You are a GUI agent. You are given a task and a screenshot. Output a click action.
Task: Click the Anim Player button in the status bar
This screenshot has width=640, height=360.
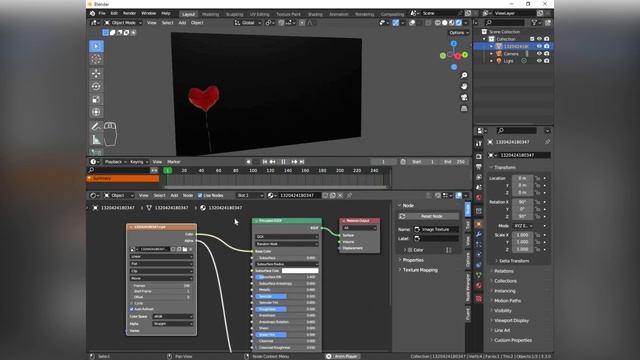[x=343, y=356]
